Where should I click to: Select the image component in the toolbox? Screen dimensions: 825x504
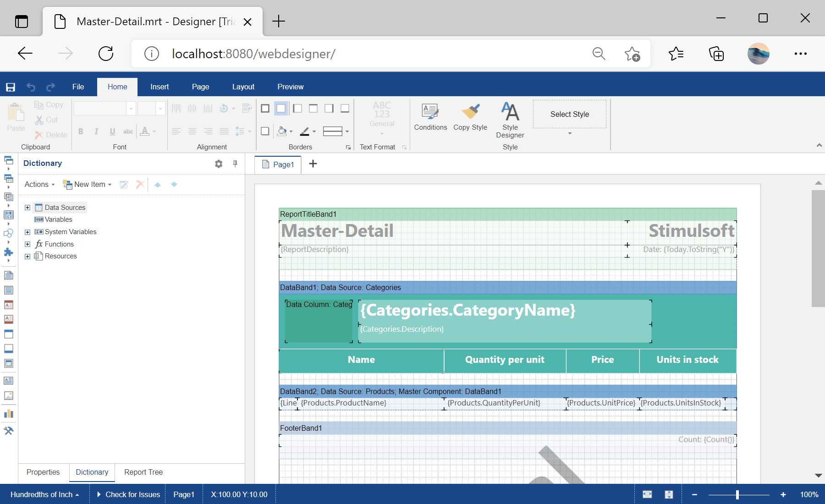[8, 395]
